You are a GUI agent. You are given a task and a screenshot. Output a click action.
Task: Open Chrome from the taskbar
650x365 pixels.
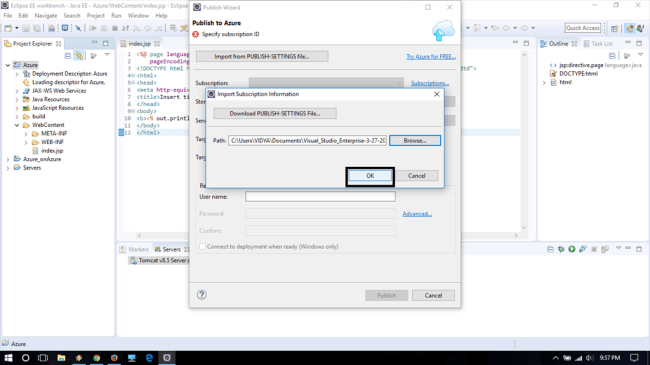pos(97,358)
